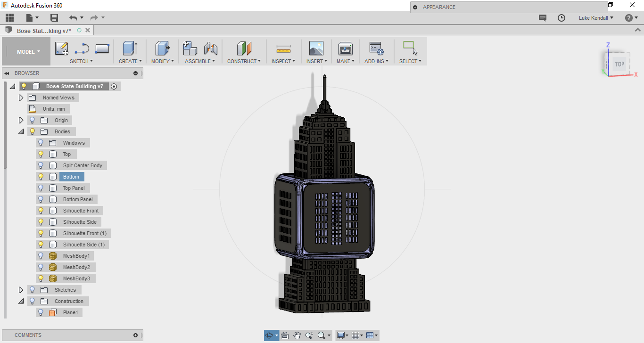Open the MODIFY menu
The width and height of the screenshot is (644, 343).
pyautogui.click(x=163, y=61)
